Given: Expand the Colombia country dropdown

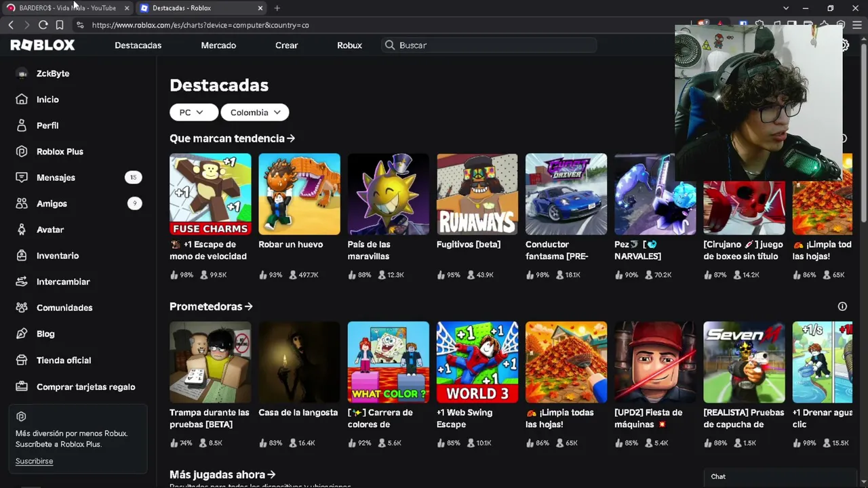Looking at the screenshot, I should coord(255,113).
